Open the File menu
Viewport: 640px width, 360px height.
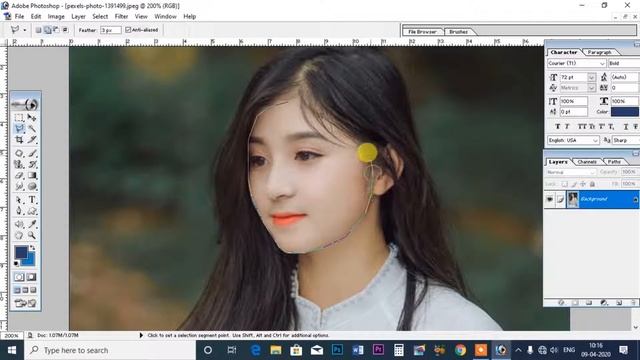(19, 16)
